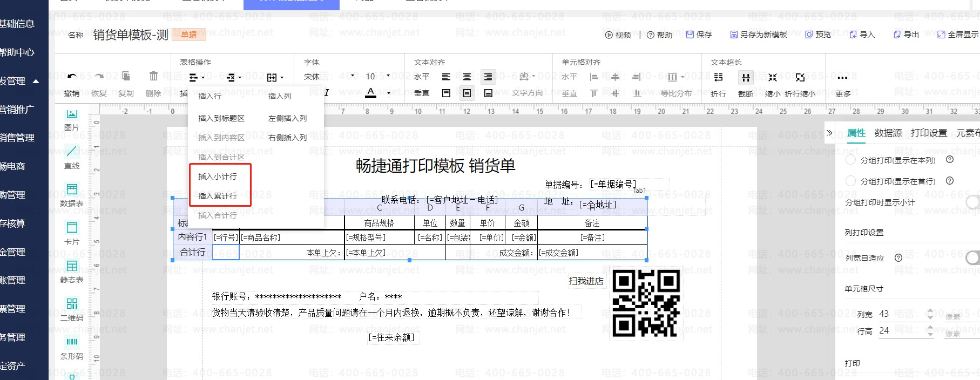
Task: Toggle column width auto-fit (列宽自适应) switch
Action: coord(972,258)
